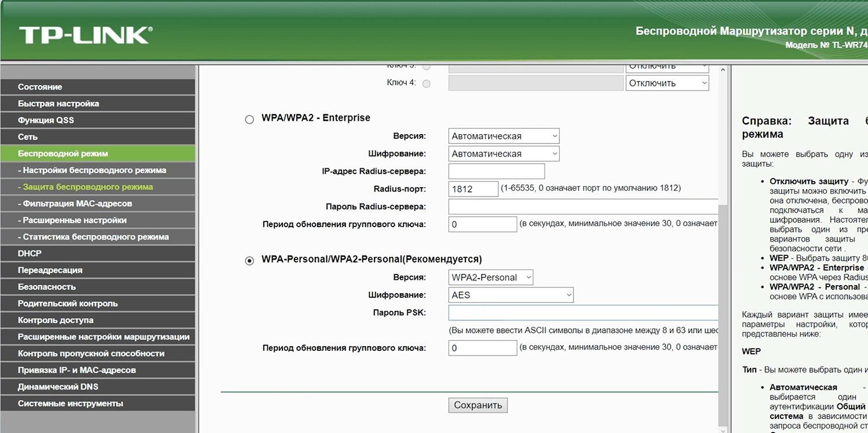
Task: Click the Сохранить button
Action: click(477, 405)
